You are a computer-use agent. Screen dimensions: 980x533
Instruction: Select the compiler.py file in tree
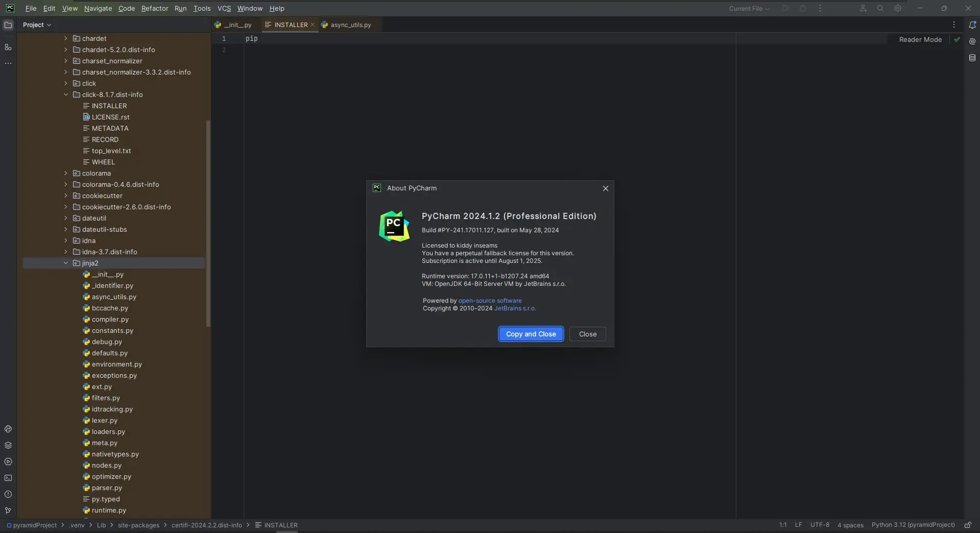(110, 319)
